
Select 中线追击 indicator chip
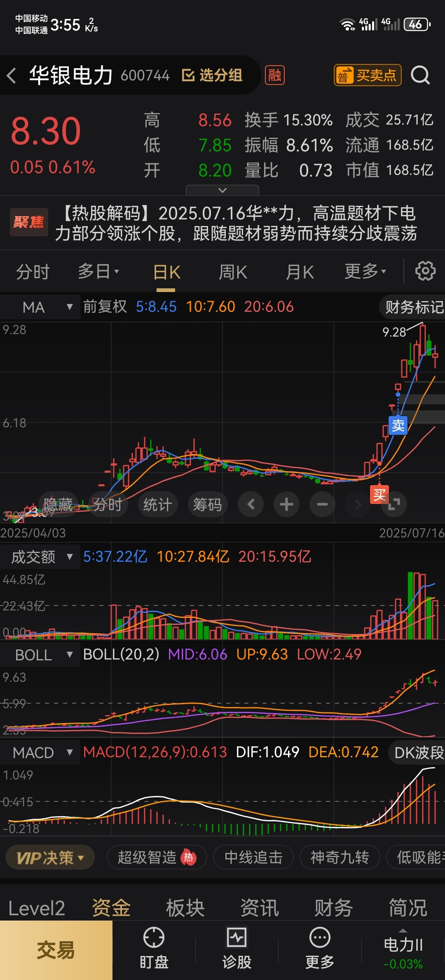[253, 857]
